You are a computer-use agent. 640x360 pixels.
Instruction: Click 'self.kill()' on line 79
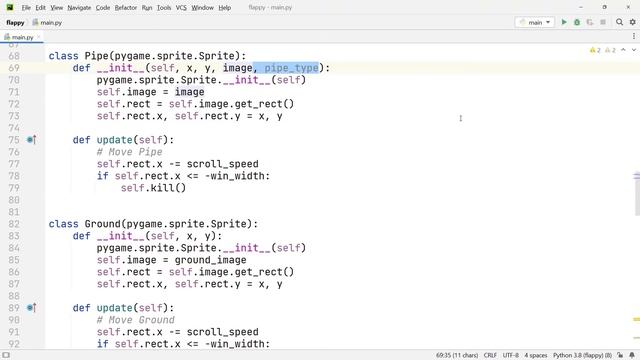coord(153,188)
